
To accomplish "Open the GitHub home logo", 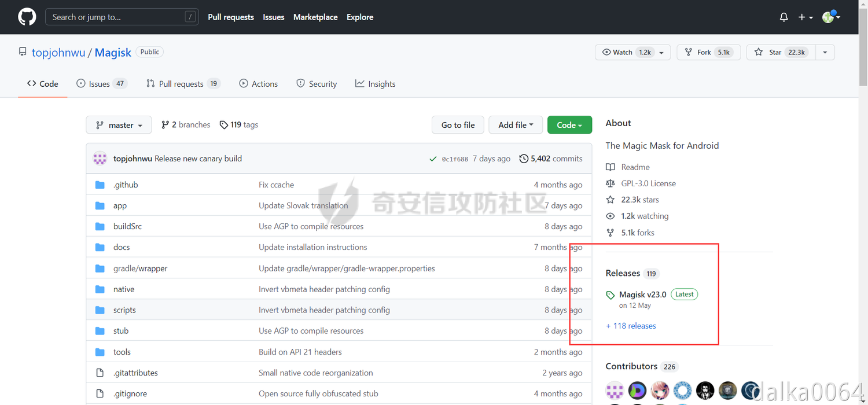I will 27,17.
